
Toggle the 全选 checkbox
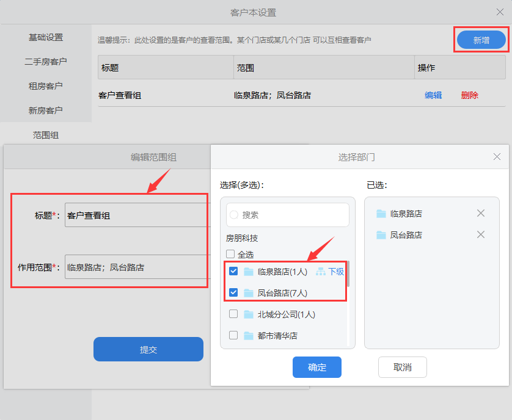click(x=230, y=254)
